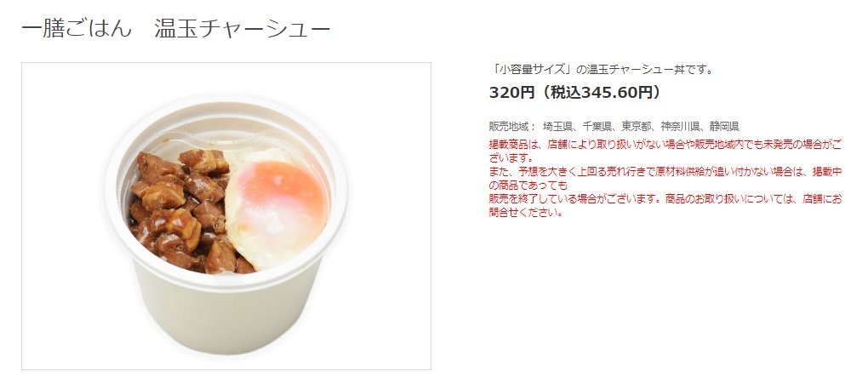The image size is (868, 377).
Task: Click the soft-boiled egg in the photo
Action: pos(277,208)
